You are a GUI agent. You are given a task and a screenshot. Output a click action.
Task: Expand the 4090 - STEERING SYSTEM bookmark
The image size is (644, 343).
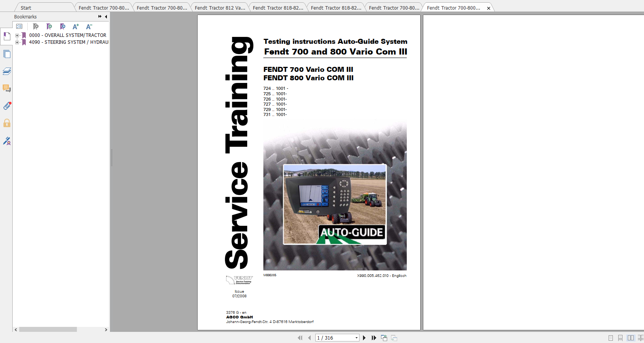pos(17,42)
